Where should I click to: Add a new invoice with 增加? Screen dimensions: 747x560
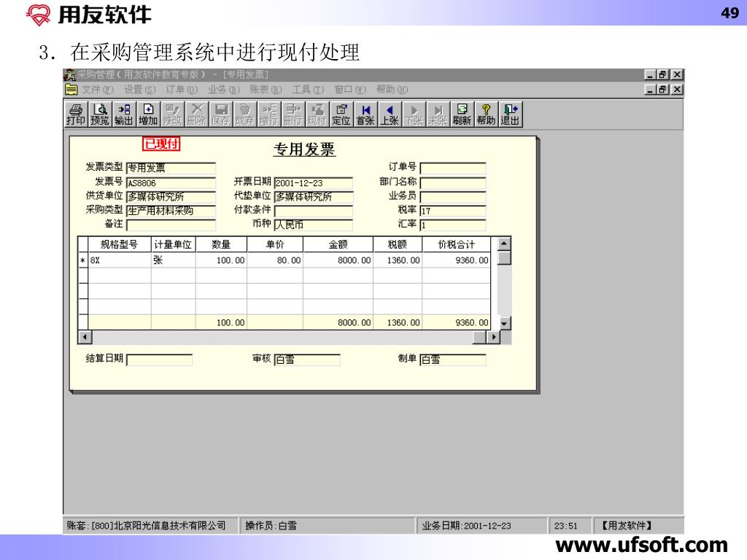[148, 114]
